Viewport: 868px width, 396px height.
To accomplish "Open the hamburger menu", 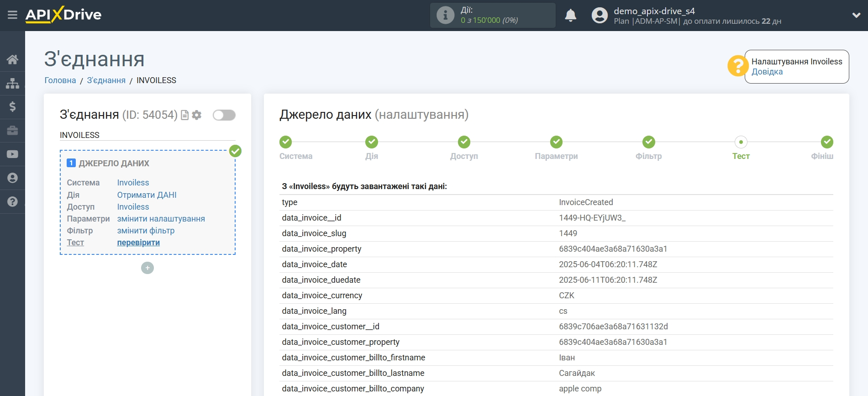I will point(12,15).
